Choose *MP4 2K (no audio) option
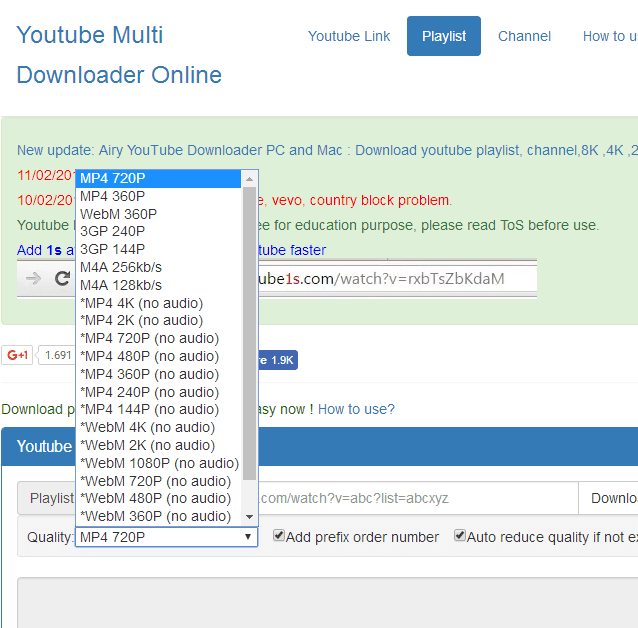Viewport: 638px width, 628px height. [158, 321]
